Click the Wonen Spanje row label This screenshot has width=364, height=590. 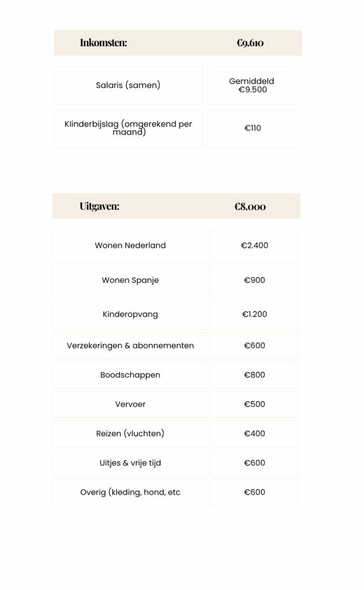pyautogui.click(x=130, y=281)
